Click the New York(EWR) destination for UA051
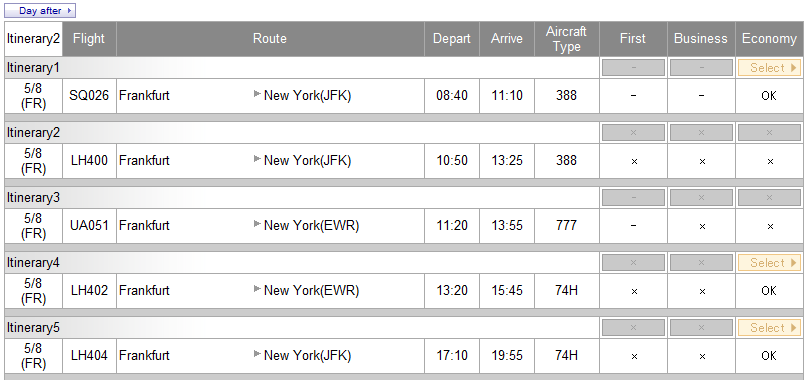The height and width of the screenshot is (380, 807). pyautogui.click(x=311, y=226)
